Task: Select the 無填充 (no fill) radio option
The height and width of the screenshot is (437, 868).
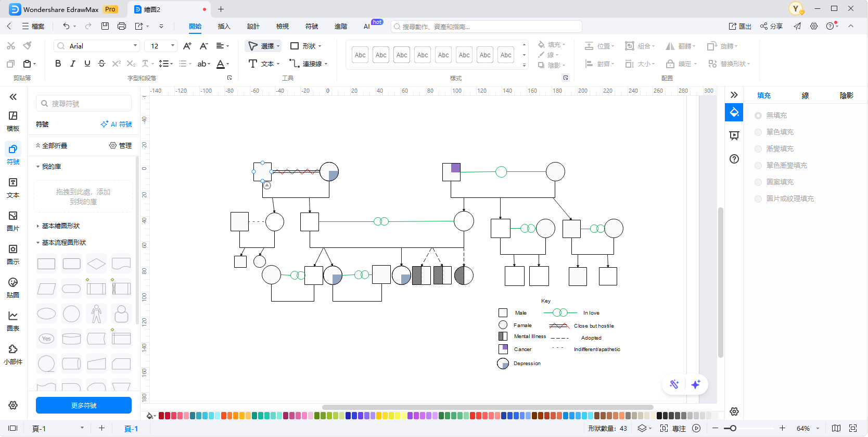Action: 758,116
